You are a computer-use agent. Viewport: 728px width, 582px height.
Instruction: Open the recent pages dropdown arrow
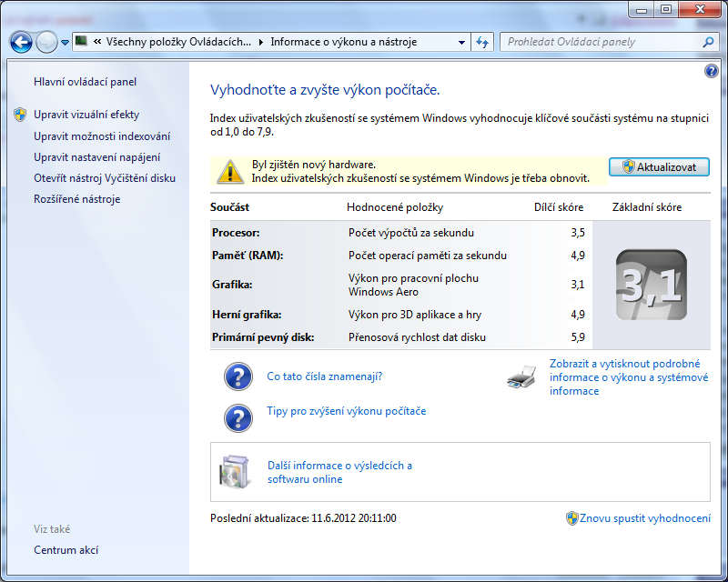(x=65, y=43)
